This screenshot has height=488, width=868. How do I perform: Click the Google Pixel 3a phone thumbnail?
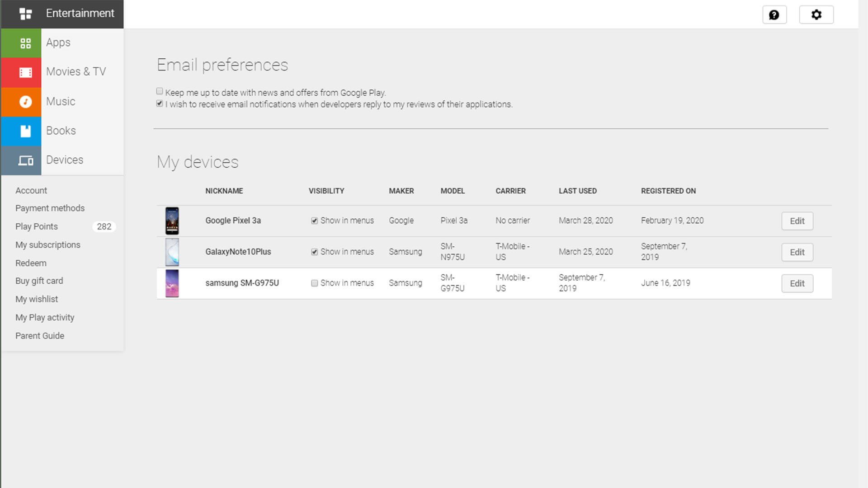coord(172,221)
